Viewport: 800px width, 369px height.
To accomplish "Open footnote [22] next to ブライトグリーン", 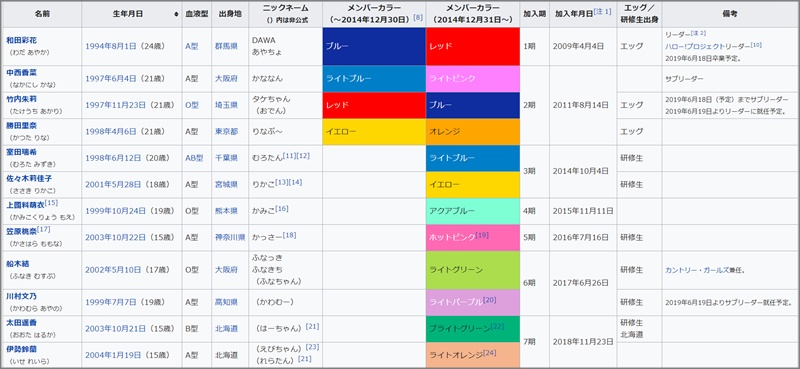I will click(x=497, y=326).
